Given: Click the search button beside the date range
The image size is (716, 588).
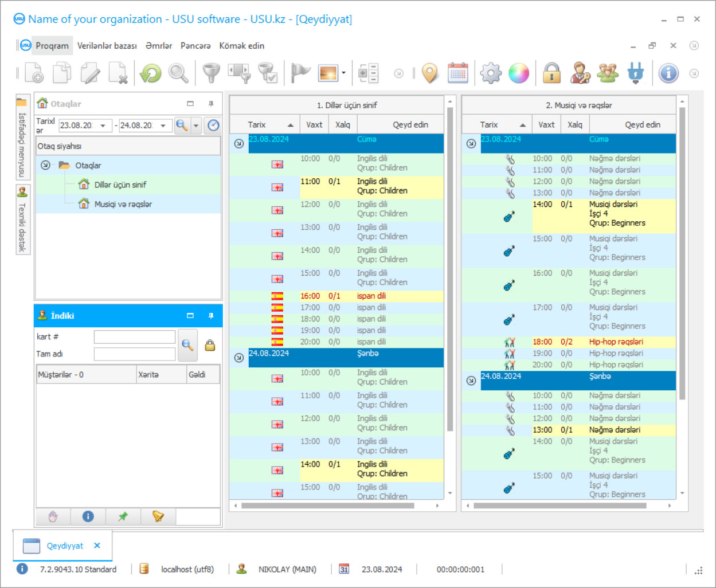Looking at the screenshot, I should tap(182, 125).
